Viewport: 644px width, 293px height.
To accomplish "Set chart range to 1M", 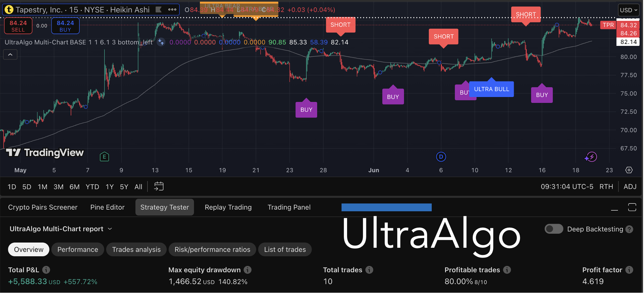I will [x=43, y=187].
